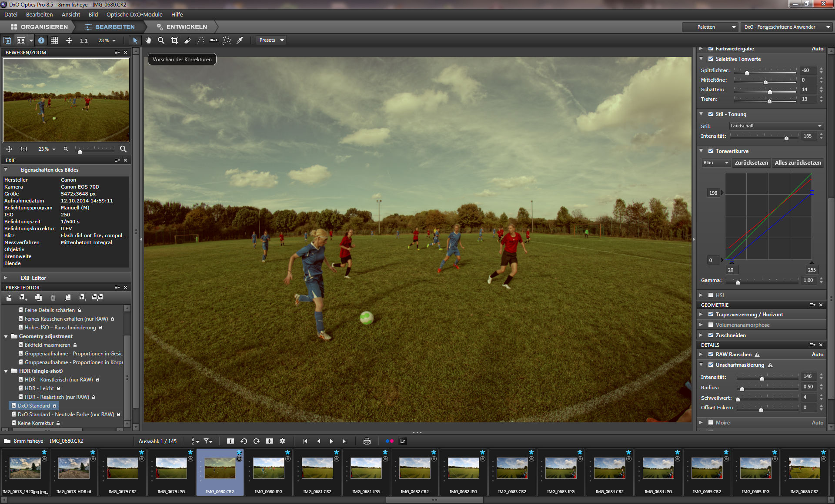Enable the HSL checkbox
Image resolution: width=835 pixels, height=504 pixels.
[711, 295]
